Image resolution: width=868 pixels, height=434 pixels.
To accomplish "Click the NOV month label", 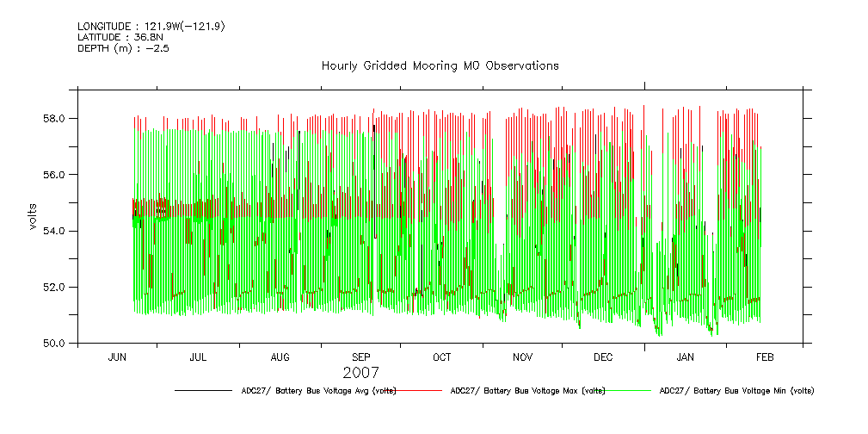I will [x=523, y=357].
